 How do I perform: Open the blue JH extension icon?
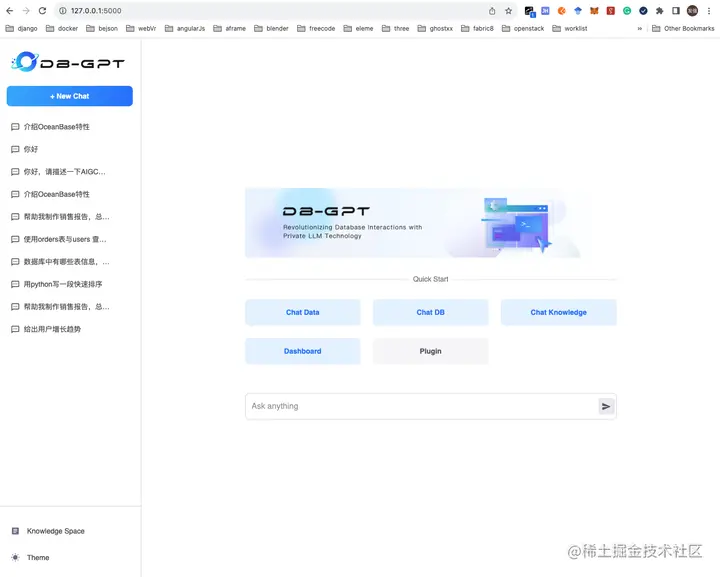pos(545,11)
